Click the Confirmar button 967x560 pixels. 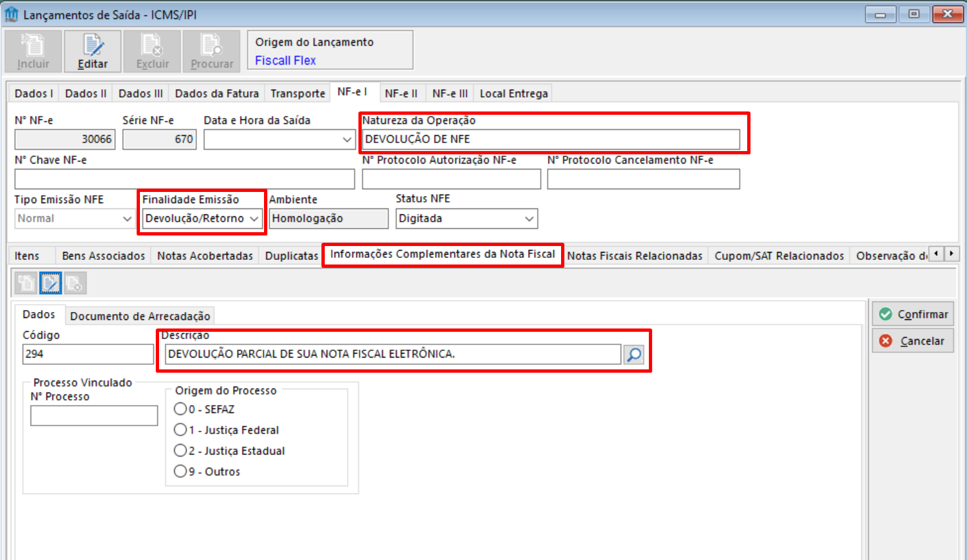913,315
